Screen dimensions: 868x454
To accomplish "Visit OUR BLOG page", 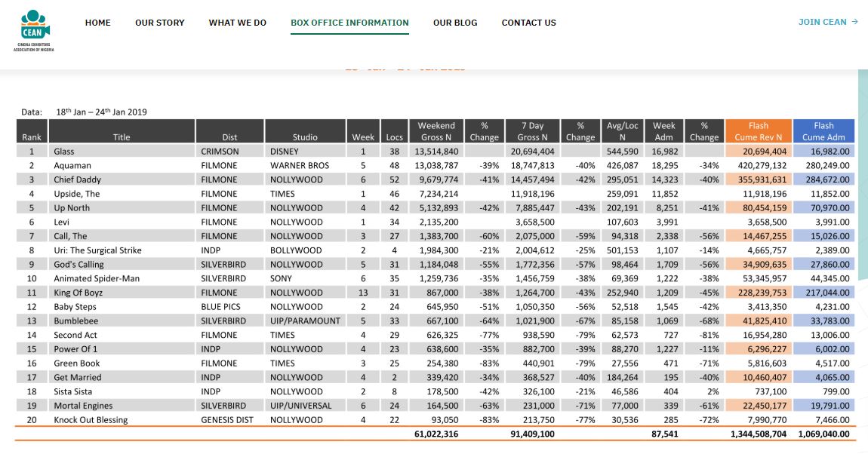I will click(x=455, y=23).
